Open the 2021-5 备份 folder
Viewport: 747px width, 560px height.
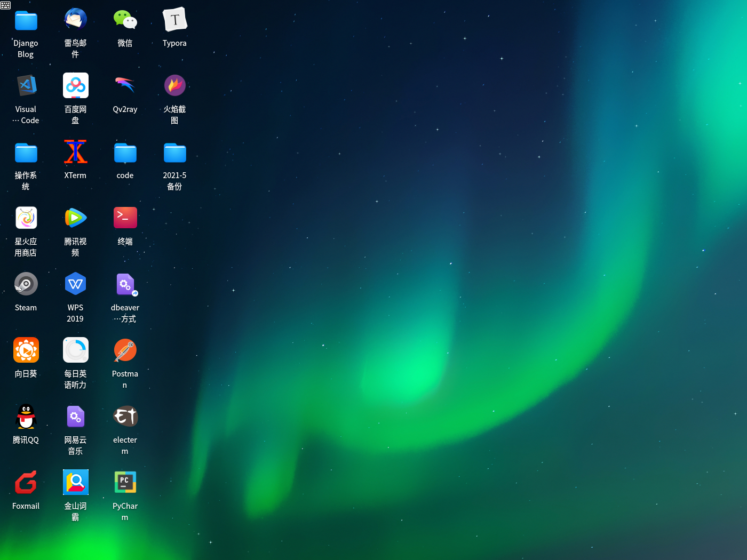click(x=174, y=152)
